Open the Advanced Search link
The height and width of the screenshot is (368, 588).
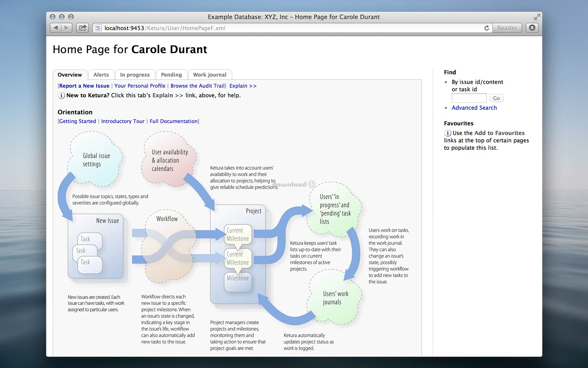pos(474,108)
